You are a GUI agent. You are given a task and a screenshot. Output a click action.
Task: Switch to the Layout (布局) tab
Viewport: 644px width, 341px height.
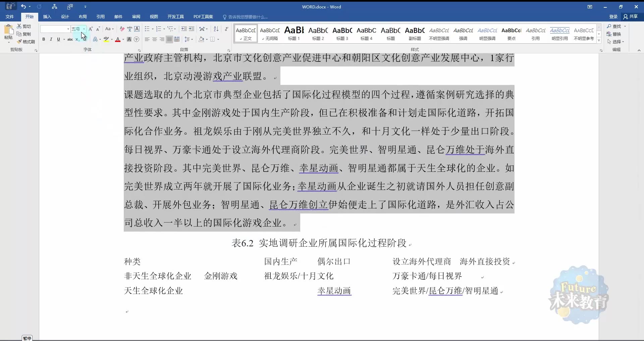83,17
